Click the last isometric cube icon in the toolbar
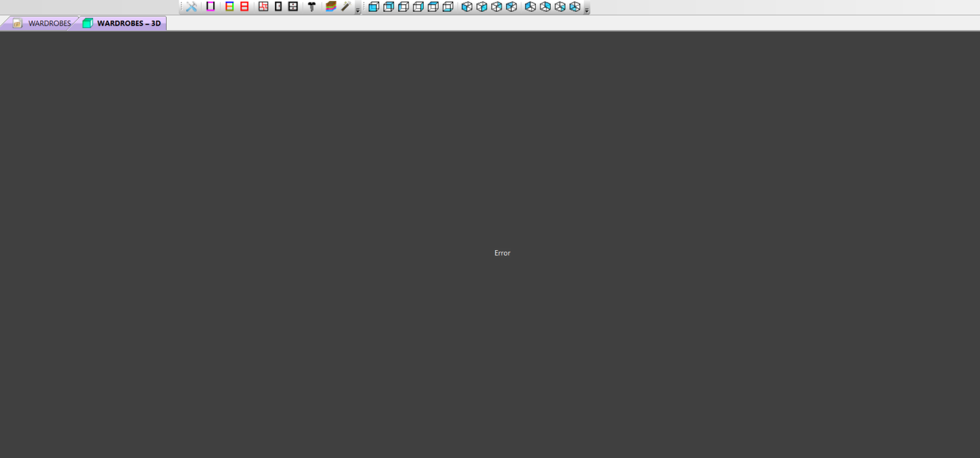 tap(575, 7)
